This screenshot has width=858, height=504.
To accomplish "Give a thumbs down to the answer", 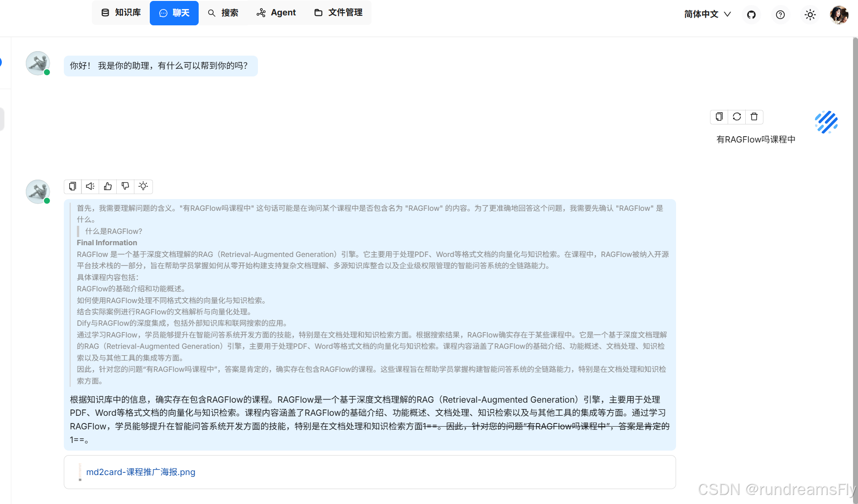I will pos(125,186).
